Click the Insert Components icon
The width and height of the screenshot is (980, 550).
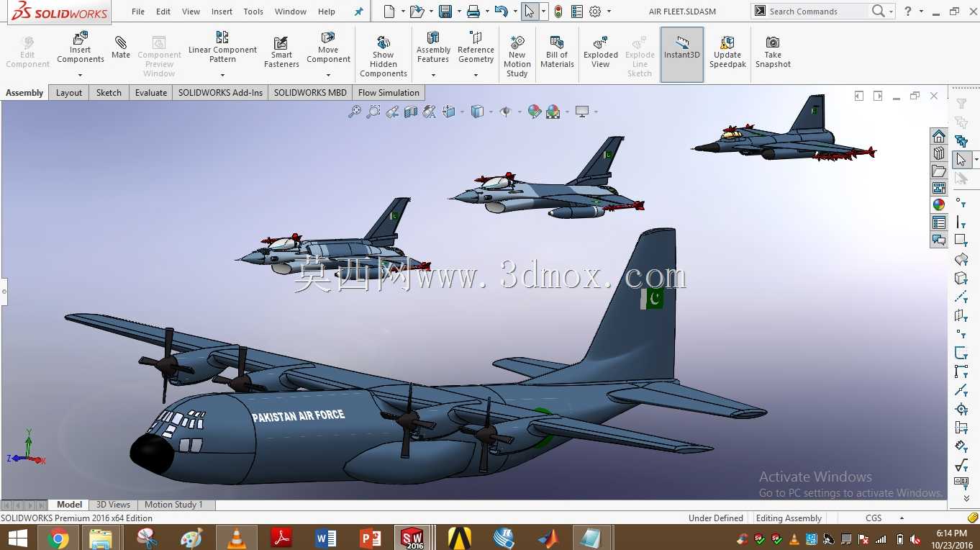coord(81,37)
